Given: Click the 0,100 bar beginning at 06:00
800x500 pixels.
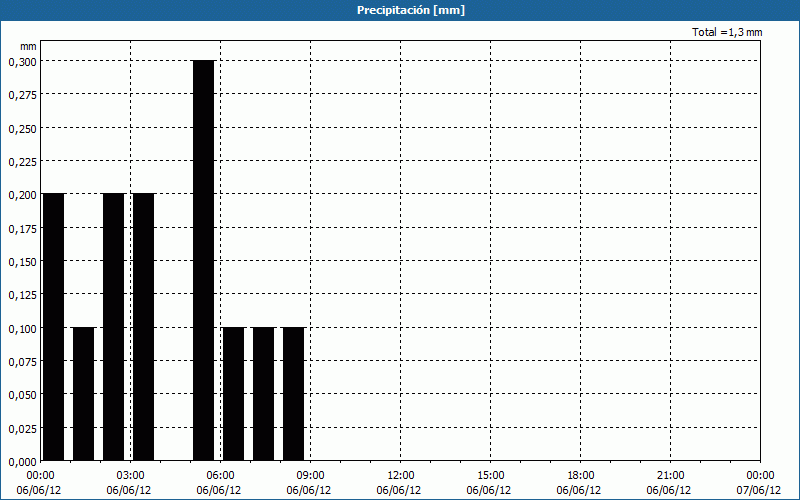Looking at the screenshot, I should pyautogui.click(x=234, y=394).
